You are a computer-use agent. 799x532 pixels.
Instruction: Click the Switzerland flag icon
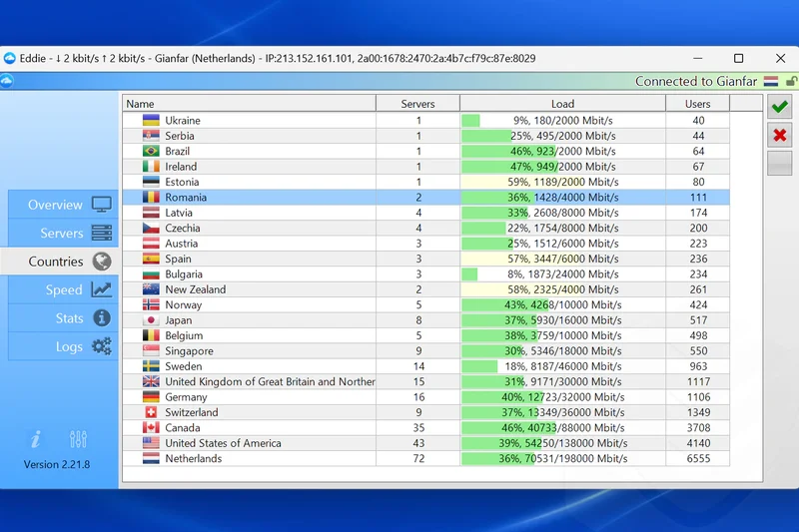pyautogui.click(x=151, y=412)
